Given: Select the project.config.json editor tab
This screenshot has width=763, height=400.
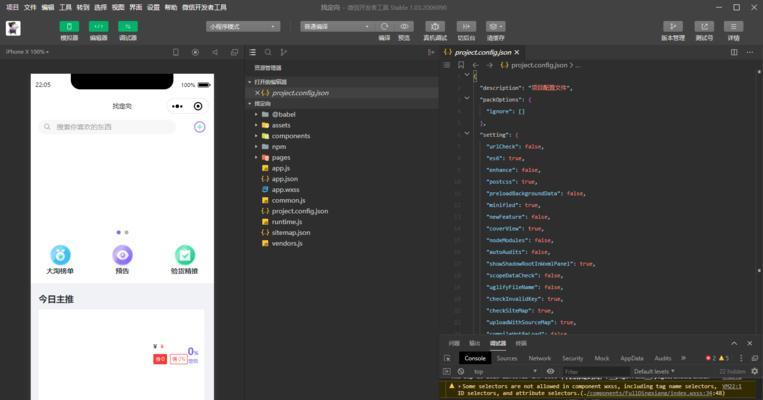Looking at the screenshot, I should (x=482, y=52).
